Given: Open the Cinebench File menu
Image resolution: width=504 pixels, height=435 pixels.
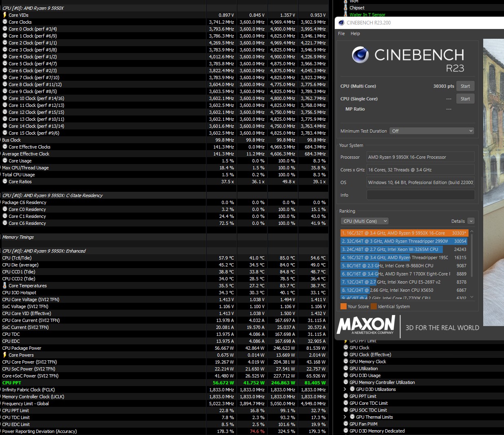Looking at the screenshot, I should click(341, 33).
